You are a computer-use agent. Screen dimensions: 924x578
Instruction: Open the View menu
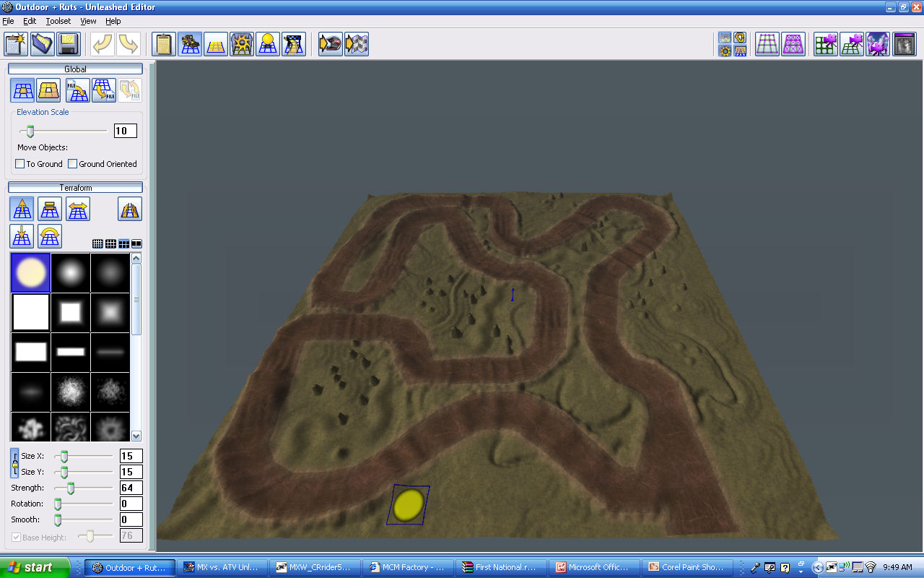pyautogui.click(x=88, y=21)
